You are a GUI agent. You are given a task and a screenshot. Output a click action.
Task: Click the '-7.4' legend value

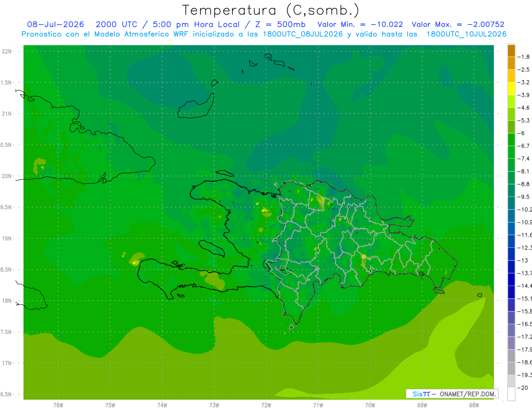tap(524, 158)
